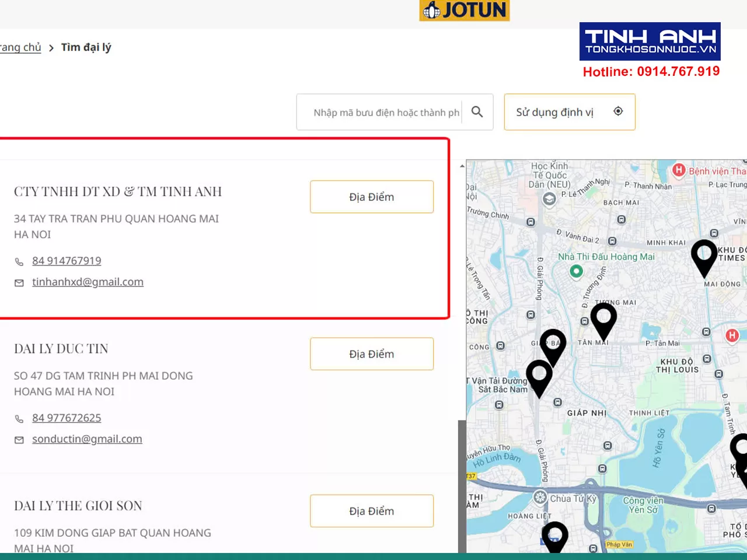
Task: Click the dealer list scrollbar up arrow
Action: (x=462, y=166)
